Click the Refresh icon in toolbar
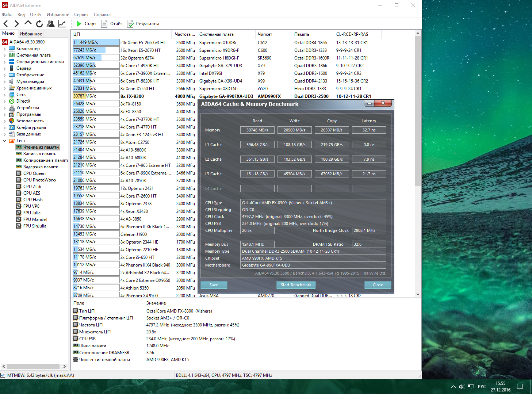This screenshot has width=532, height=394. coord(39,24)
